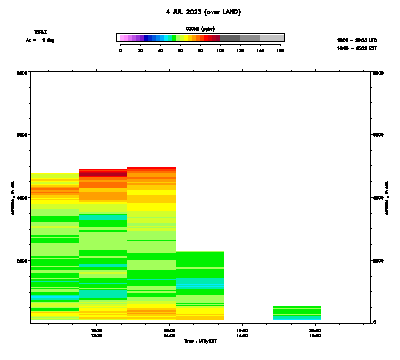Click the cyan band in the fourth column
The image size is (400, 360).
coord(200,283)
